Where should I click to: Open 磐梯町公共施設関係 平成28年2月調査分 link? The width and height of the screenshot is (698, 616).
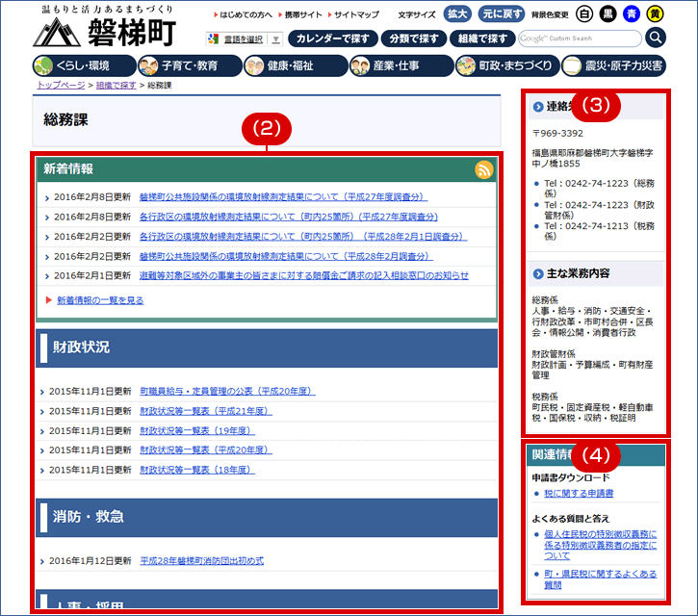click(286, 256)
